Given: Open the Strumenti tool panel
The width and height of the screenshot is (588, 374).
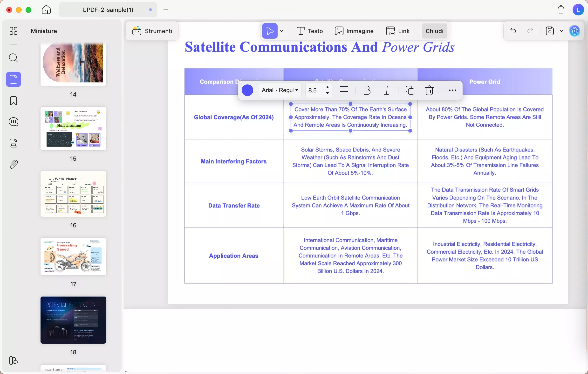Looking at the screenshot, I should coord(152,31).
